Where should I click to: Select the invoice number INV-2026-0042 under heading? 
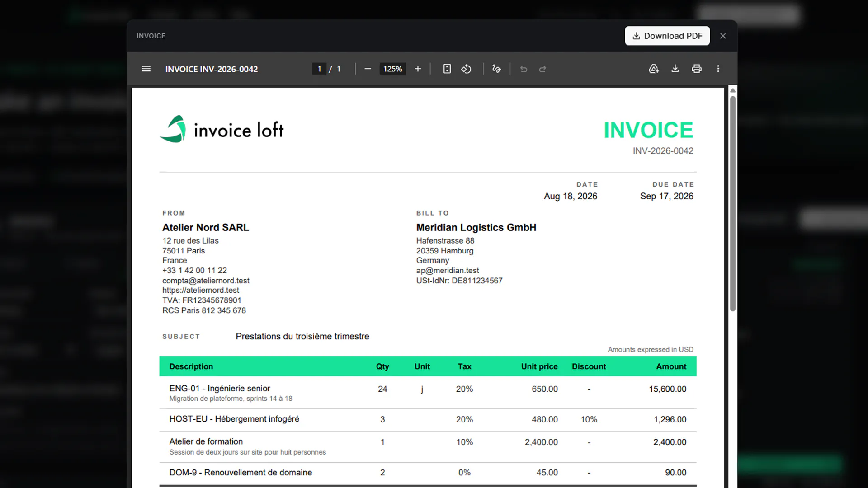click(663, 151)
